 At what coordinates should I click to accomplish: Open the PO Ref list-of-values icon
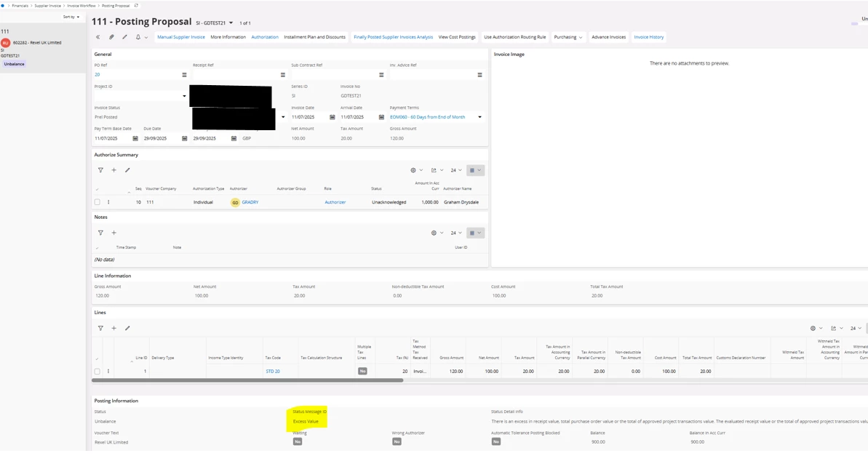(184, 75)
